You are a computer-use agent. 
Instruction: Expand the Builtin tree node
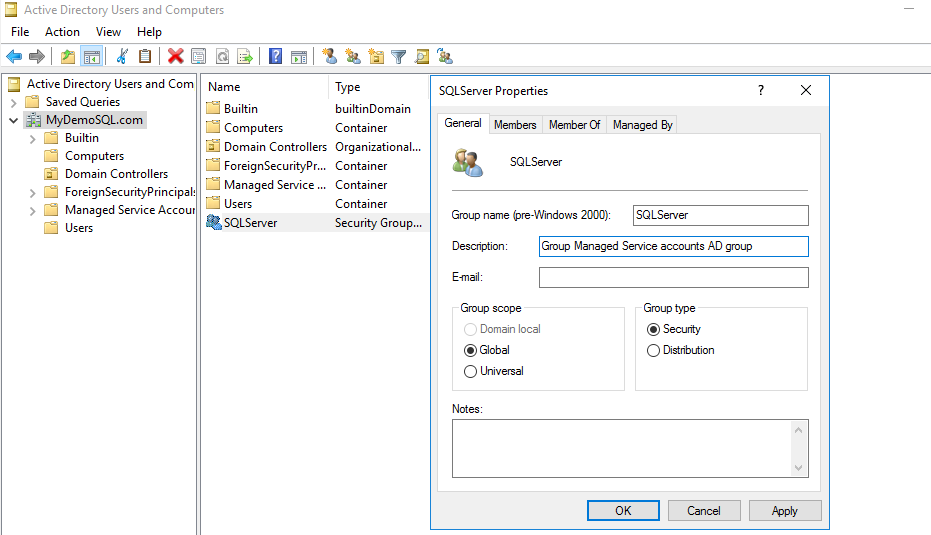click(x=33, y=138)
